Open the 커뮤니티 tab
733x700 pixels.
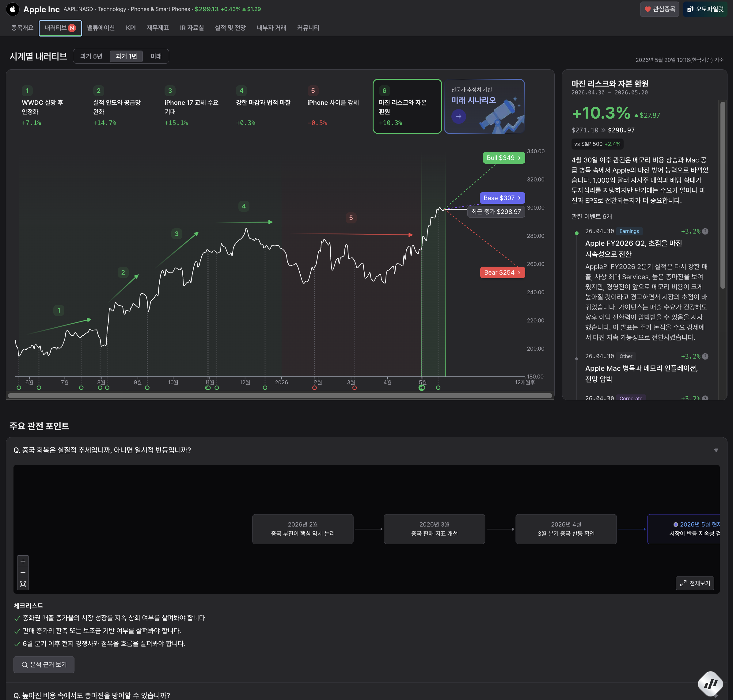[x=308, y=28]
